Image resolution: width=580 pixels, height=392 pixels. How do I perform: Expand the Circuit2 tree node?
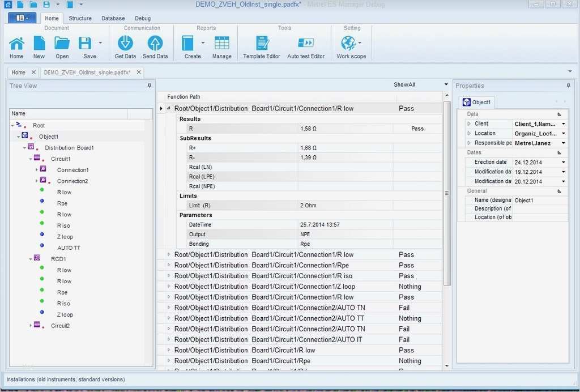31,326
